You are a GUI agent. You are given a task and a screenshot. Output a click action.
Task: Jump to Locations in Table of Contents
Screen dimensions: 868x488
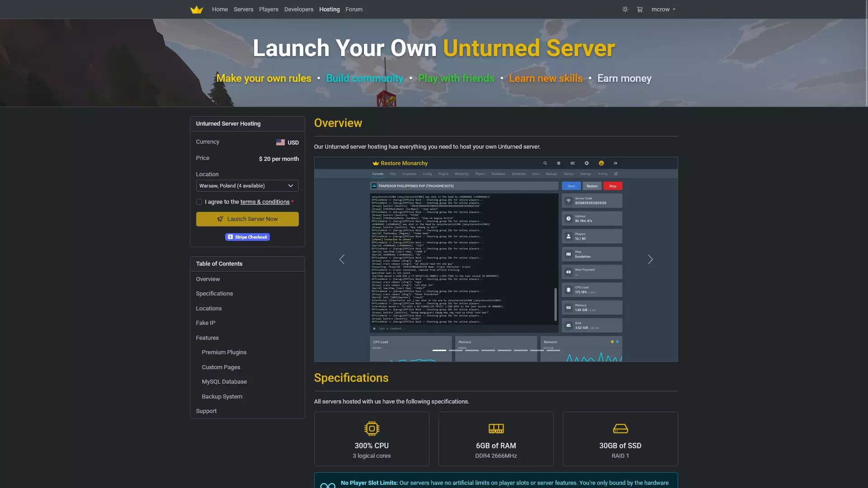click(x=209, y=309)
